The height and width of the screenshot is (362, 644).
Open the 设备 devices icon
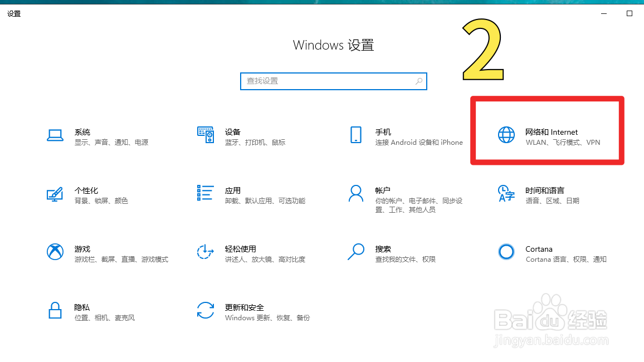[206, 135]
